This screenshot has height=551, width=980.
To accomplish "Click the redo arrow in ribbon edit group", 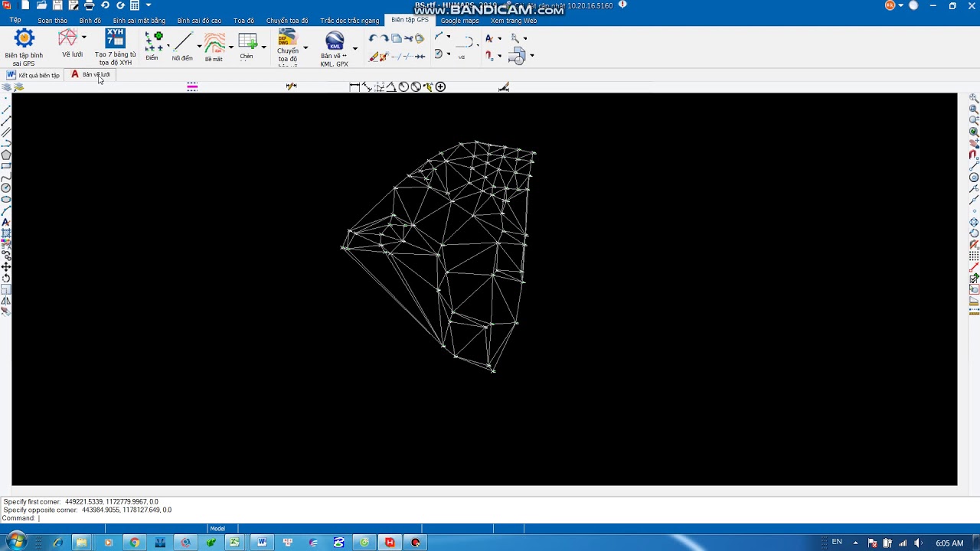I will click(x=384, y=38).
